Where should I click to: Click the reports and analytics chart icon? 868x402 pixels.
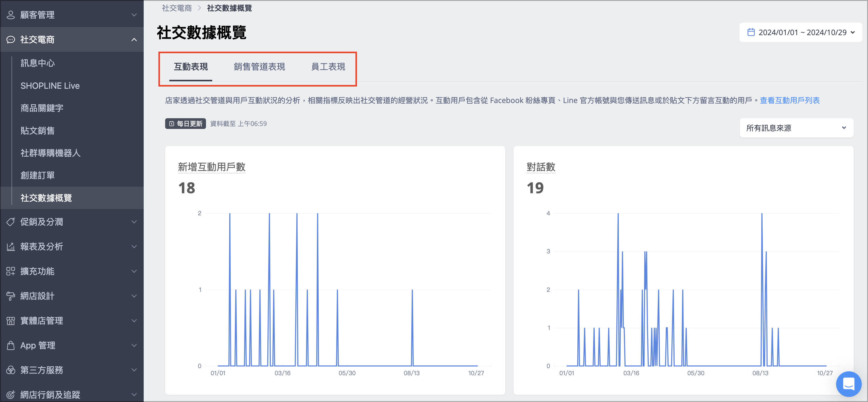pos(11,247)
